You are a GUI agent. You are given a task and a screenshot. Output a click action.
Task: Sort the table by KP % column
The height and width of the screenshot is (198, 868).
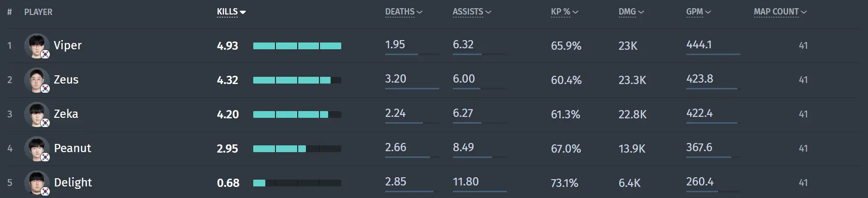[564, 12]
